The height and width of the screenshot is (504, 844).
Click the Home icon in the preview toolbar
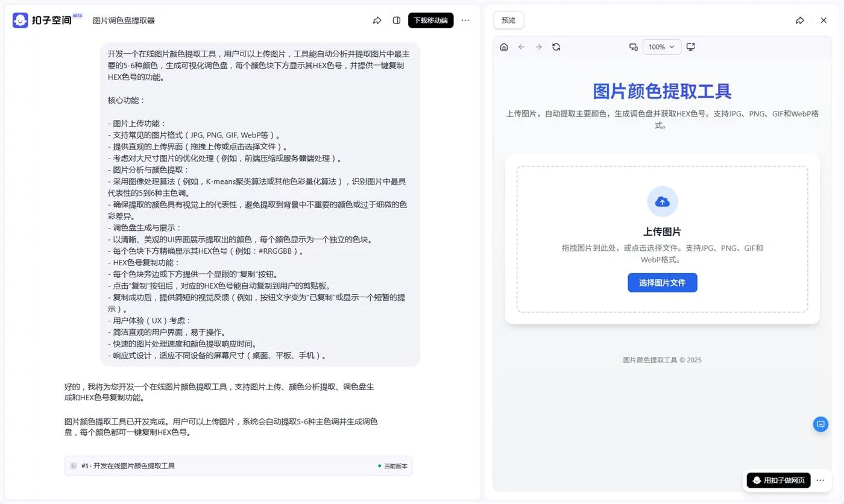click(503, 46)
